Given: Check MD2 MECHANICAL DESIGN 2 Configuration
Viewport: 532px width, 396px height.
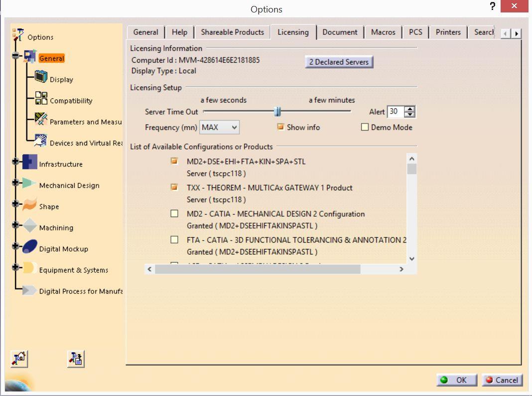Looking at the screenshot, I should 174,213.
